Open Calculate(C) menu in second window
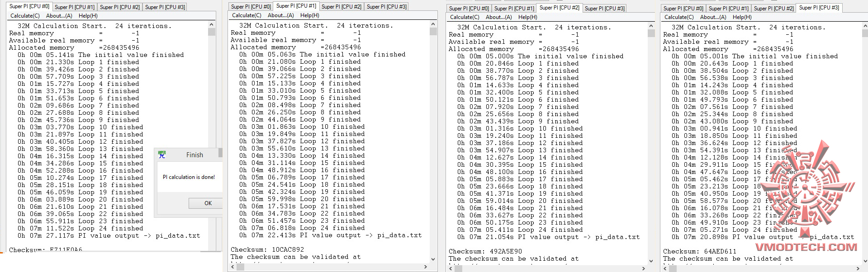This screenshot has width=868, height=272. click(x=247, y=15)
